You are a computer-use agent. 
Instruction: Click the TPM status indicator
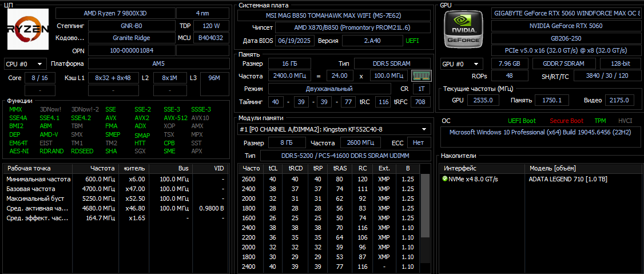tap(600, 121)
